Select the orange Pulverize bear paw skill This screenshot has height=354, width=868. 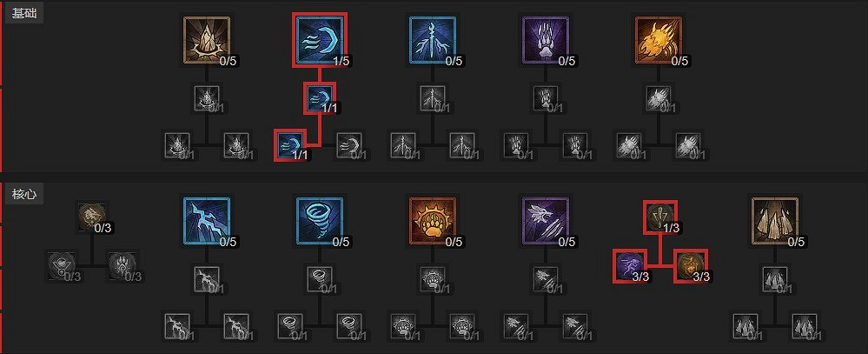pyautogui.click(x=433, y=221)
